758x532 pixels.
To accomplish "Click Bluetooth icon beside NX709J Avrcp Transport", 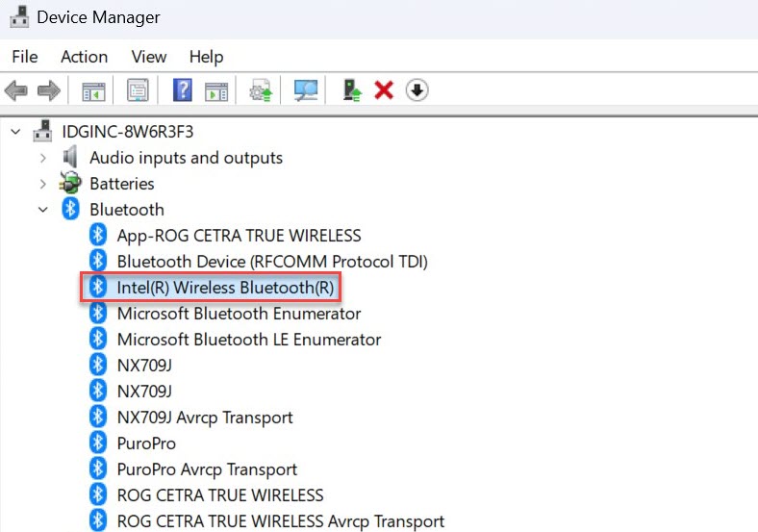I will point(98,417).
